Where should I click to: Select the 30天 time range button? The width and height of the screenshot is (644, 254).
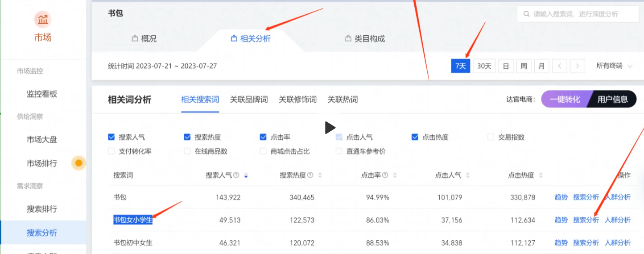tap(484, 66)
